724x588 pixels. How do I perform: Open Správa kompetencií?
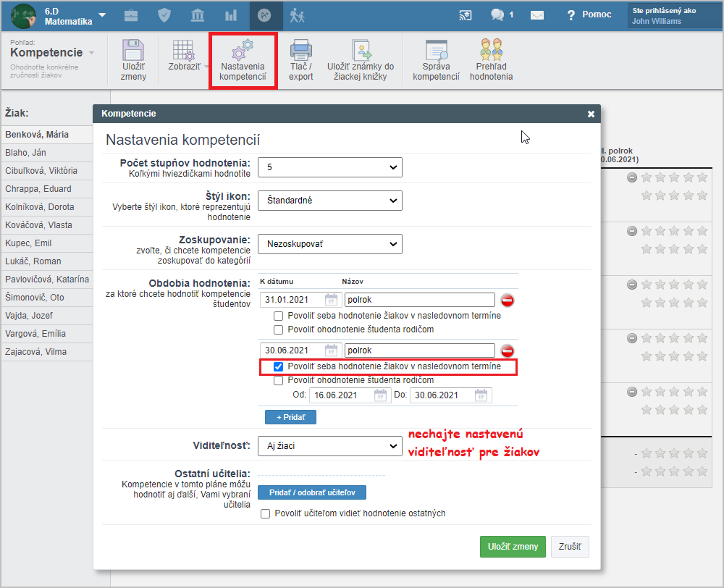pyautogui.click(x=436, y=59)
